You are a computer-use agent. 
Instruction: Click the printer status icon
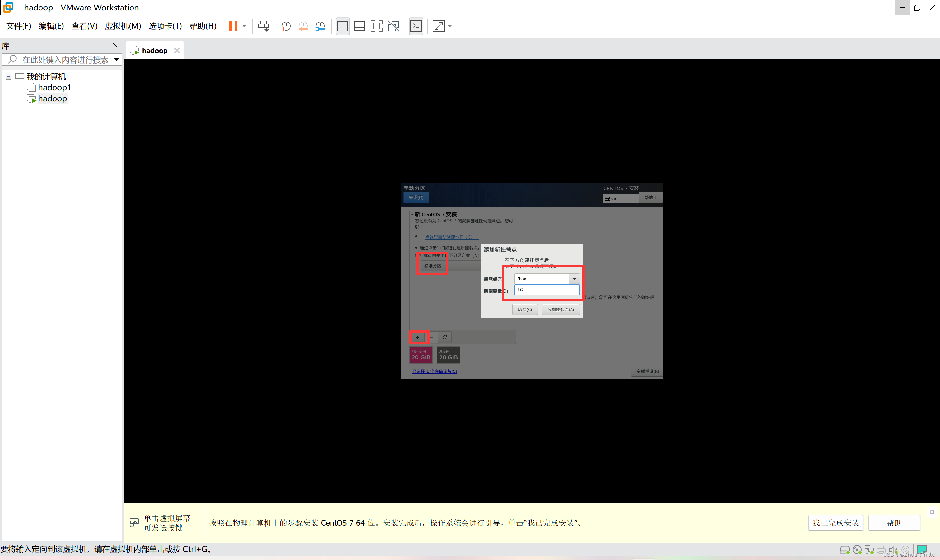pos(881,550)
